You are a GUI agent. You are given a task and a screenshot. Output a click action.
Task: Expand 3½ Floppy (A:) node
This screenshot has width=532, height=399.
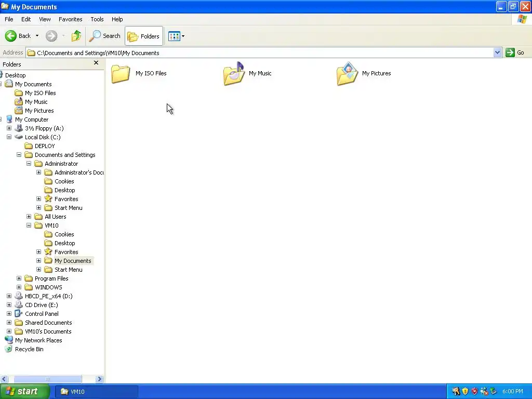(9, 128)
